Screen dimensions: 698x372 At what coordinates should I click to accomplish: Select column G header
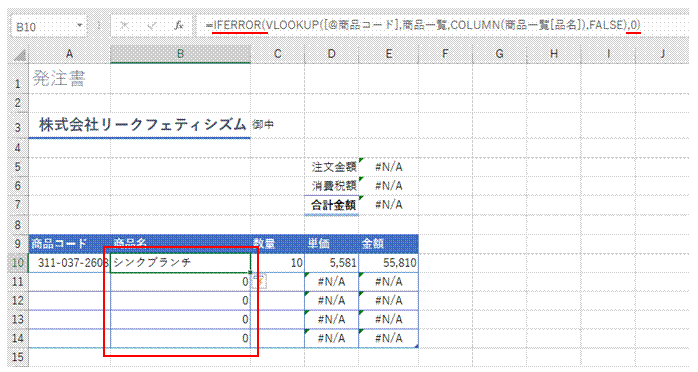pos(499,54)
